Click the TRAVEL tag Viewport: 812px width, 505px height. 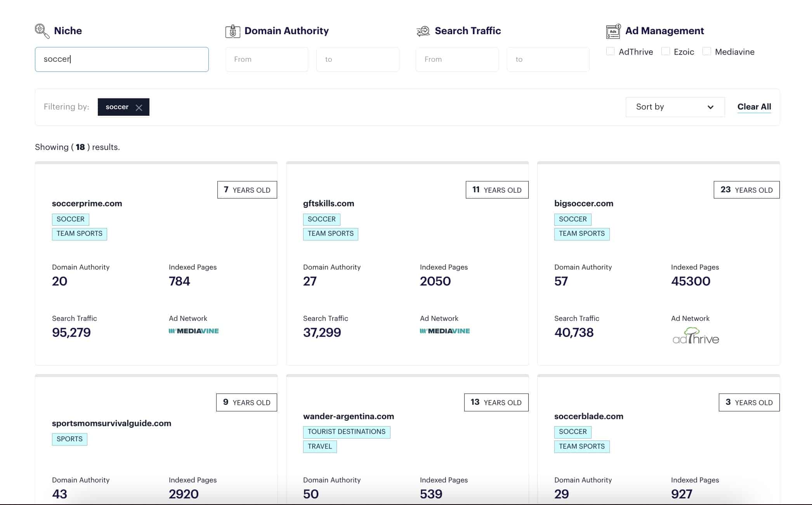(x=320, y=447)
